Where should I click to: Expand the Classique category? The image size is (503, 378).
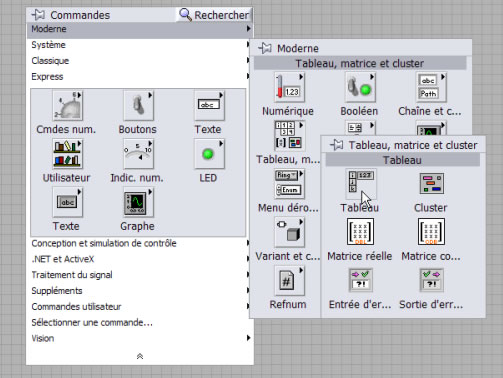point(139,61)
